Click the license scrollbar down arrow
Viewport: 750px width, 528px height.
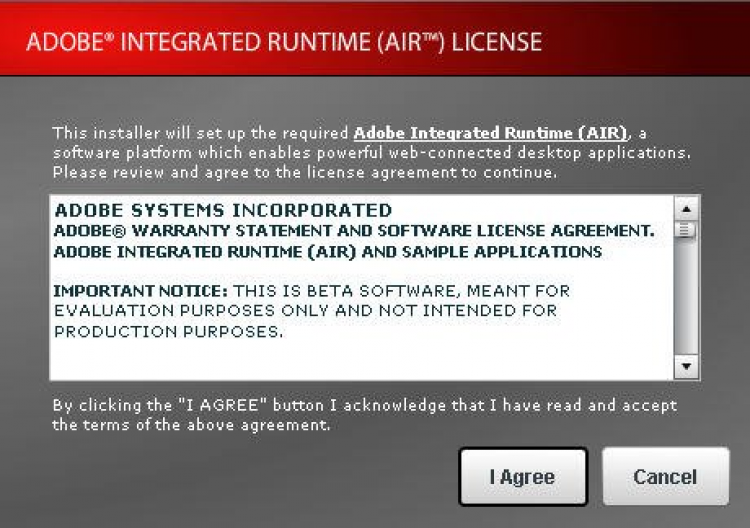tap(686, 367)
